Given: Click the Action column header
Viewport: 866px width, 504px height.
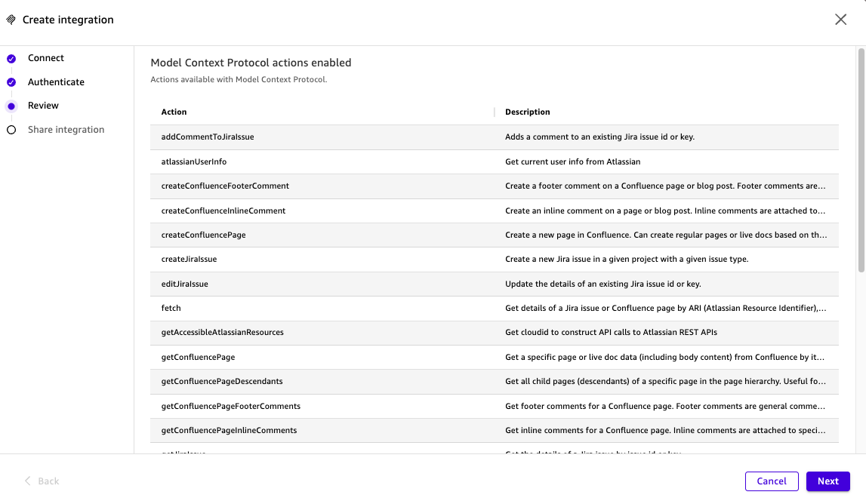Looking at the screenshot, I should click(x=174, y=112).
